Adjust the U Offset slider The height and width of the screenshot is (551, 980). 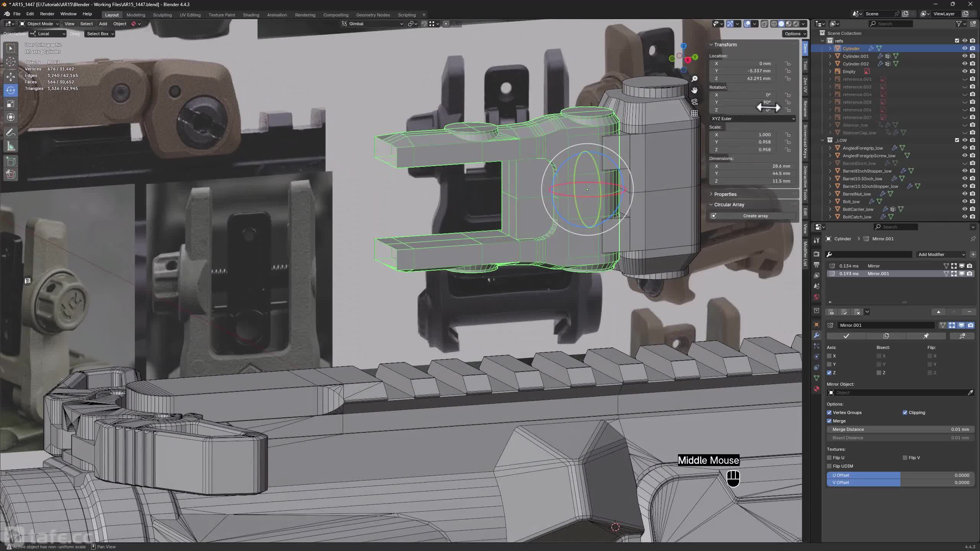coord(901,475)
